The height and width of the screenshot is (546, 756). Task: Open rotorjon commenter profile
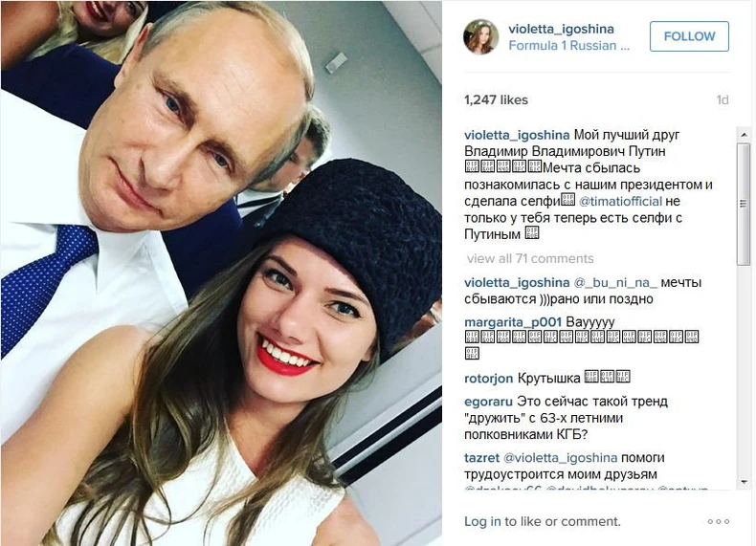[488, 379]
